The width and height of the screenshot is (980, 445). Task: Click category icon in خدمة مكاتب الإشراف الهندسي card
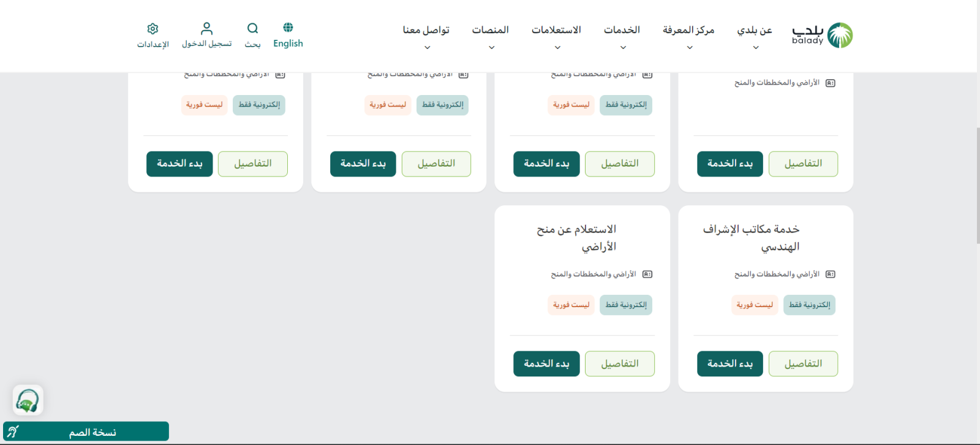pyautogui.click(x=830, y=275)
